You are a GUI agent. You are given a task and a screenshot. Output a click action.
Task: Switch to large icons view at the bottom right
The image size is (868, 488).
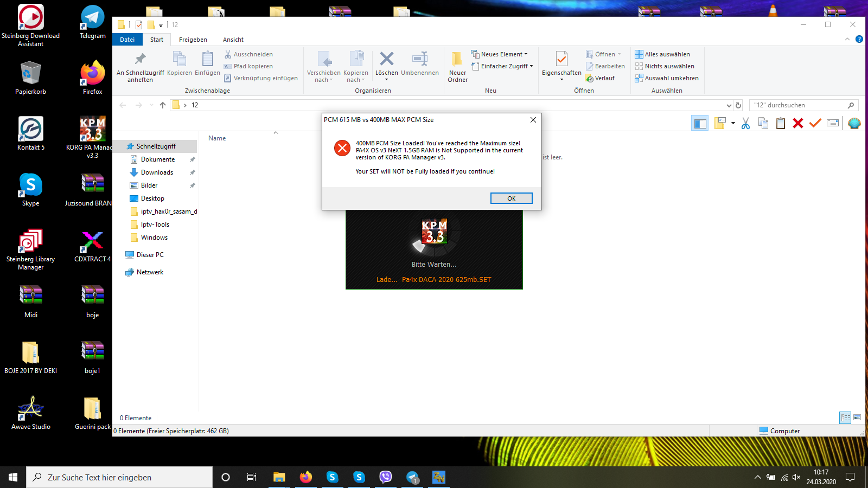tap(857, 418)
